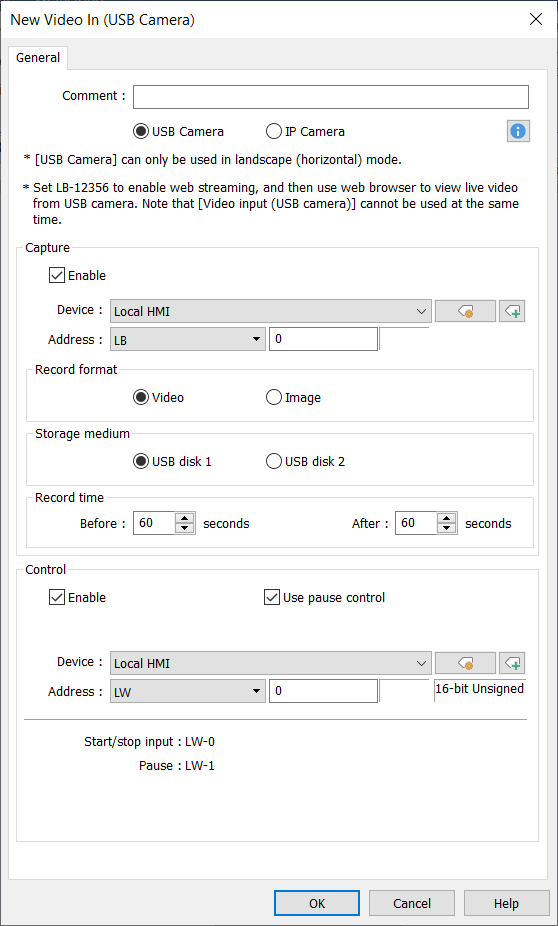Open tag library for Control device
The width and height of the screenshot is (558, 926).
coord(465,663)
